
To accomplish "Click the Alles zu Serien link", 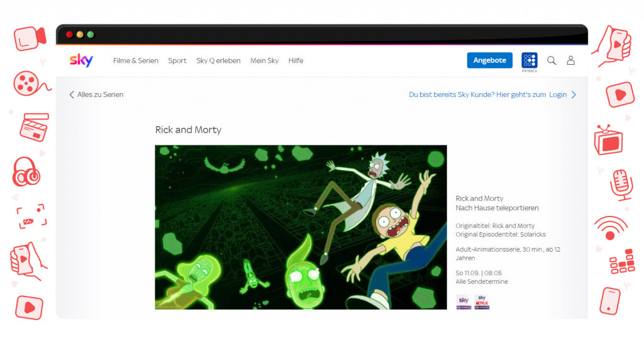I will point(100,94).
